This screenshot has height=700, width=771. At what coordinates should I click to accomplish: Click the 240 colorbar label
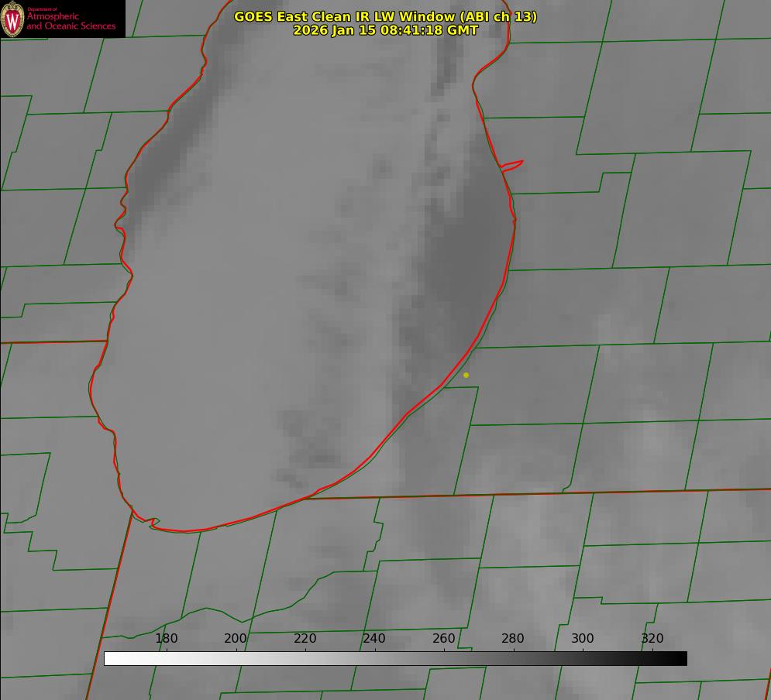click(x=374, y=638)
